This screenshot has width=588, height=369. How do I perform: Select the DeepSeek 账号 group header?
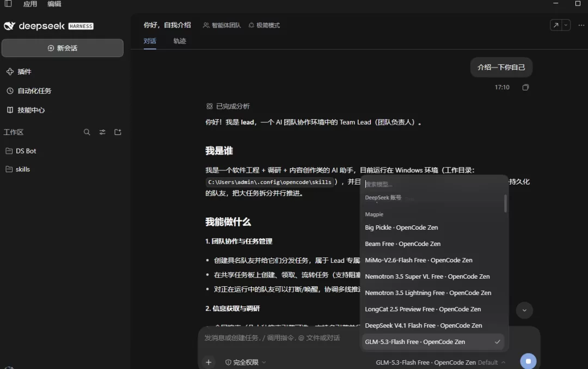pos(383,198)
